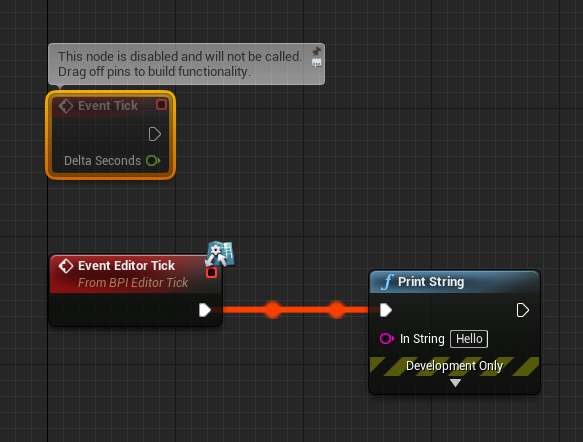583x442 pixels.
Task: Toggle the comment bubble visibility icon
Action: point(316,63)
